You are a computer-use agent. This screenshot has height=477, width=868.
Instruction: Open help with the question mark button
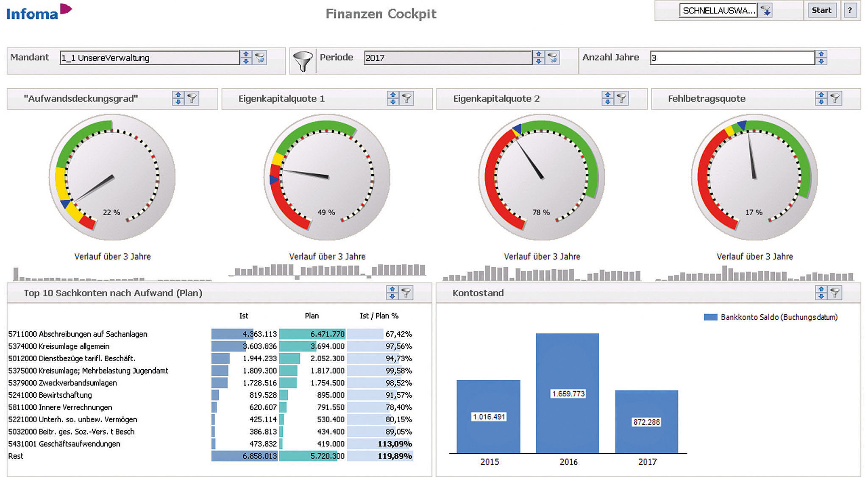click(850, 11)
